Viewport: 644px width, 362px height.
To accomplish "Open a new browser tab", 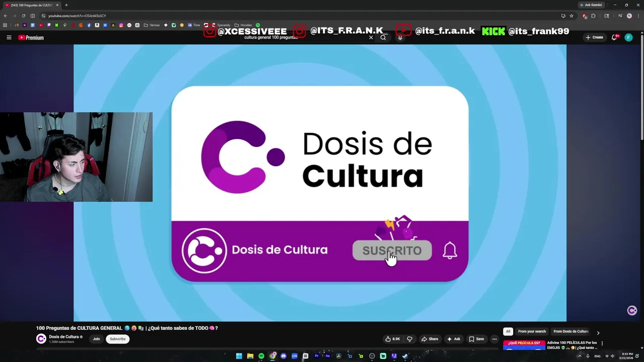I will (66, 5).
